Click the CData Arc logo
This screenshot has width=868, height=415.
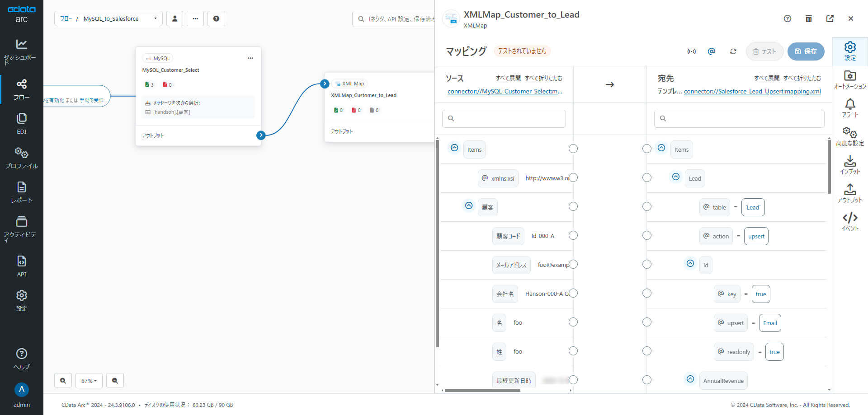[21, 14]
